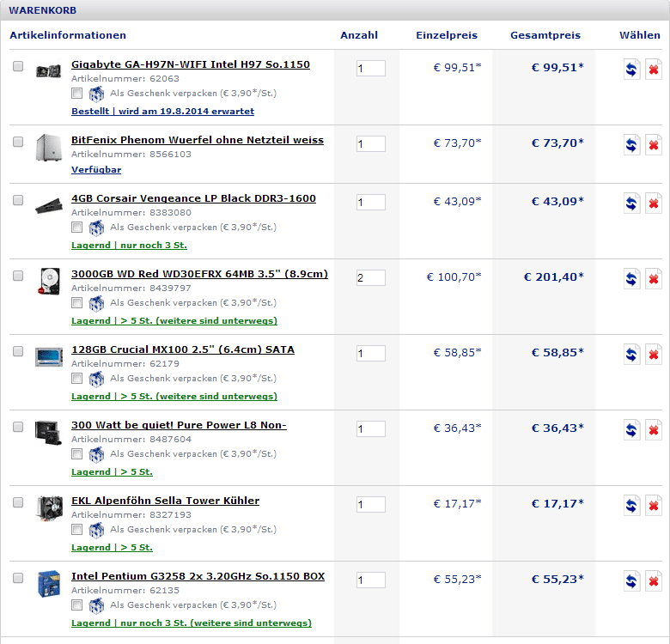This screenshot has width=670, height=644.
Task: Open 300 Watt be quiet! link
Action: pyautogui.click(x=179, y=425)
